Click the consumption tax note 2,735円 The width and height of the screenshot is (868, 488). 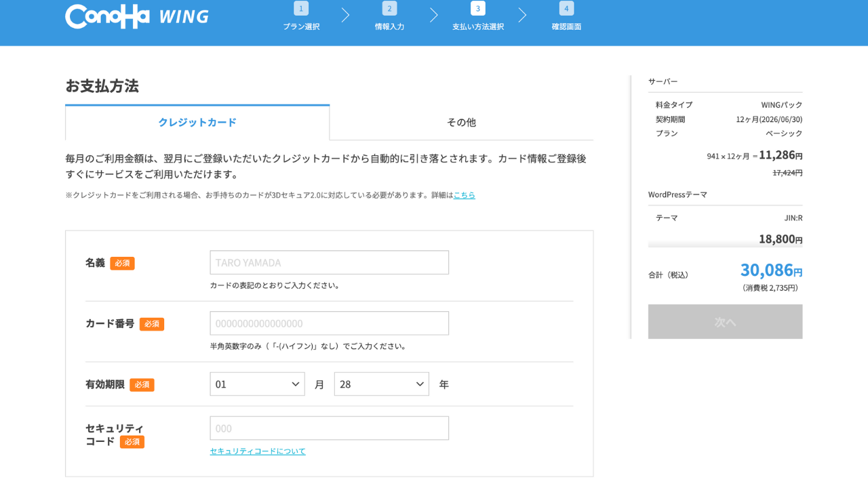point(772,288)
